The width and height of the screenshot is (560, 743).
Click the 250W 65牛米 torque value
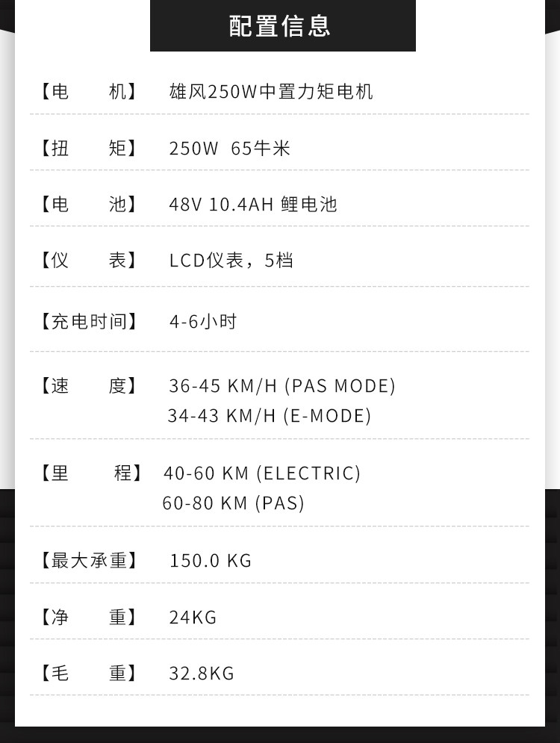(229, 148)
